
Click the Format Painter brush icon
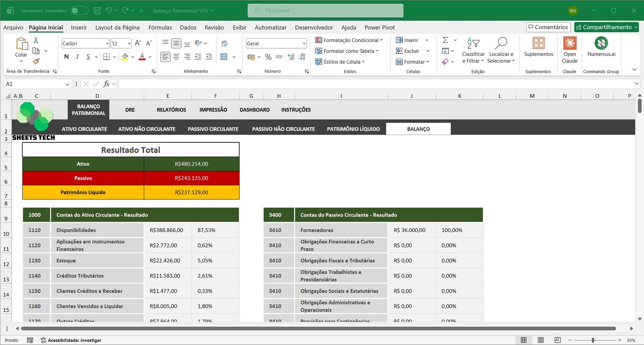36,61
